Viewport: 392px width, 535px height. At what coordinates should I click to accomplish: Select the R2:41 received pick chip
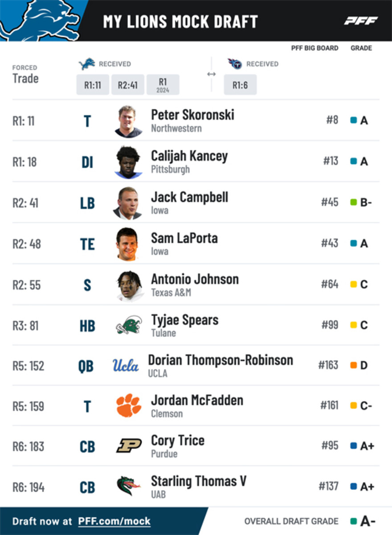click(128, 85)
